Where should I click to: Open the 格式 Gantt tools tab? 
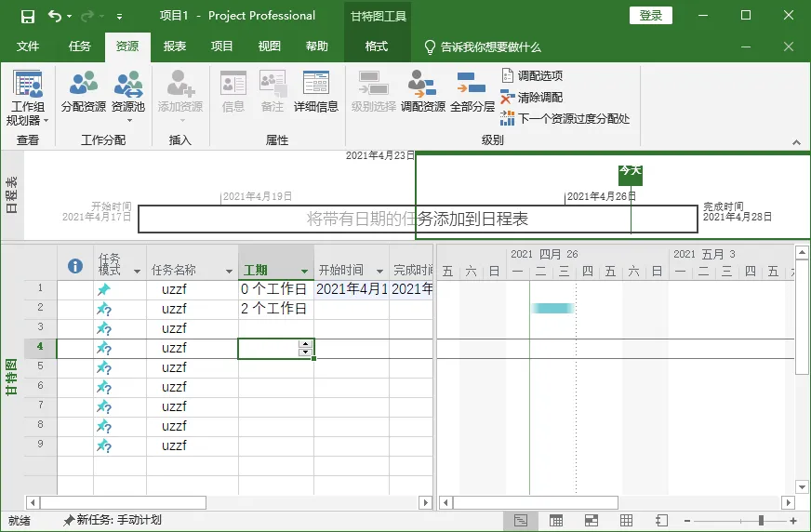point(377,47)
